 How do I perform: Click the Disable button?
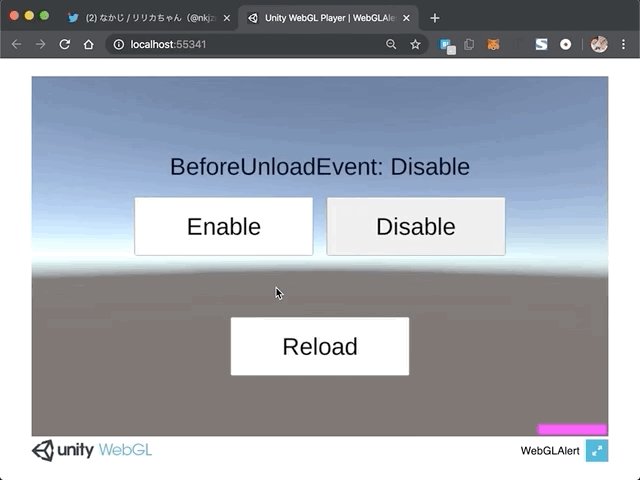pyautogui.click(x=416, y=227)
